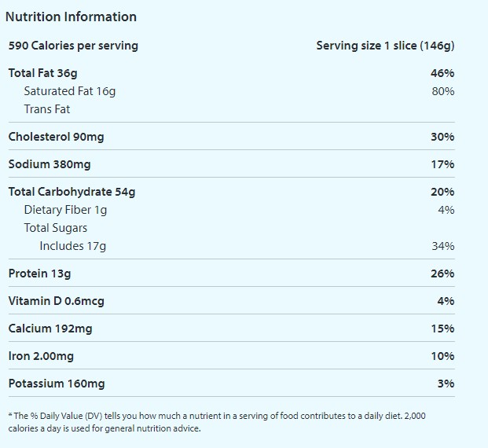Click the Cholesterol 90mg label
The width and height of the screenshot is (488, 448).
point(56,137)
